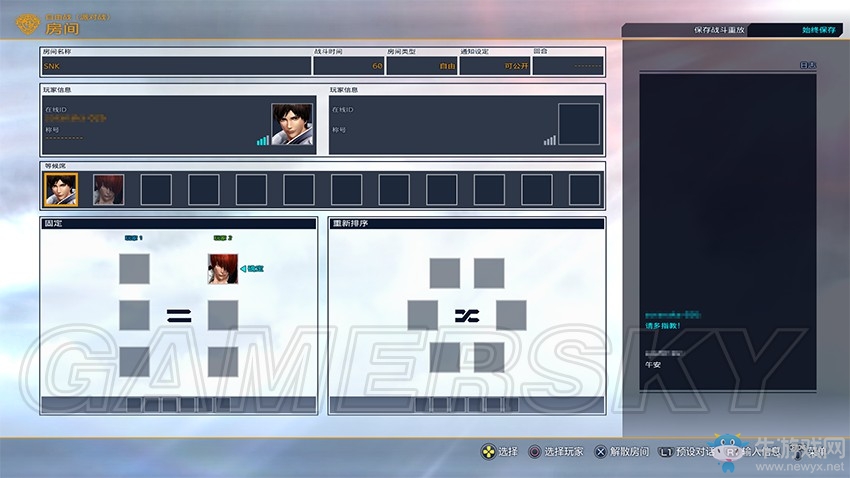Click the 战斗时间 field label
The image size is (850, 478).
329,51
